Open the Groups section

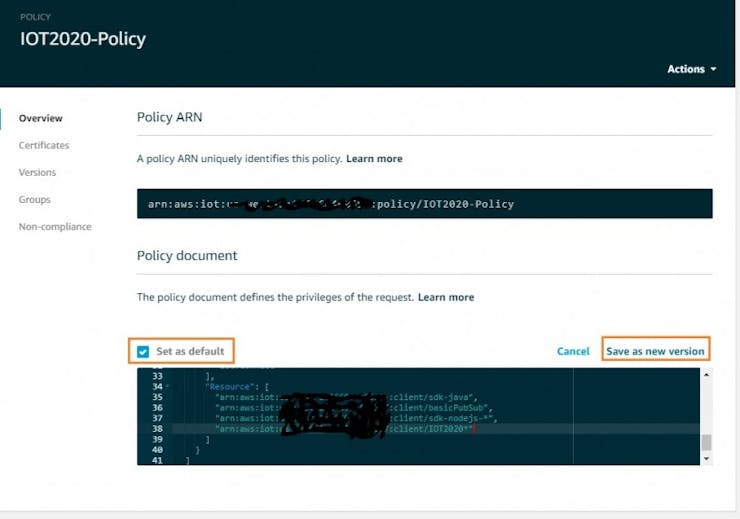[34, 200]
